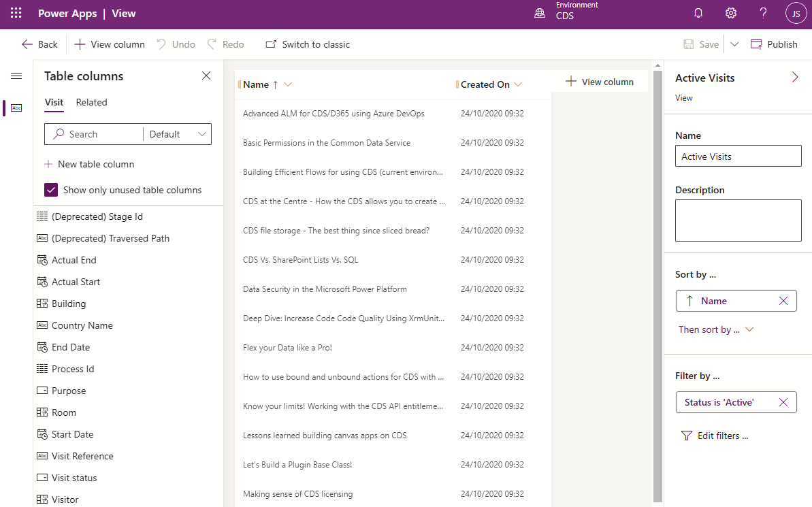Click Undo in the command bar
The width and height of the screenshot is (812, 507).
(x=176, y=44)
